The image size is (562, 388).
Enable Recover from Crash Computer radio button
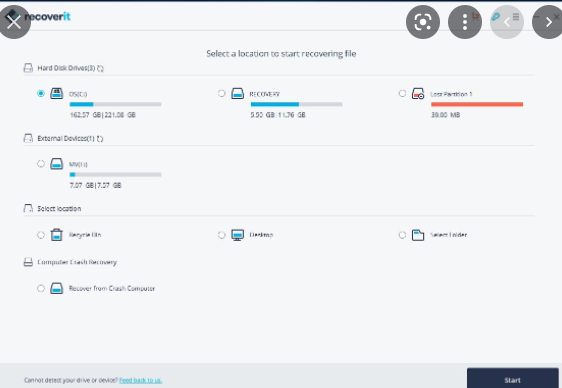(x=41, y=288)
